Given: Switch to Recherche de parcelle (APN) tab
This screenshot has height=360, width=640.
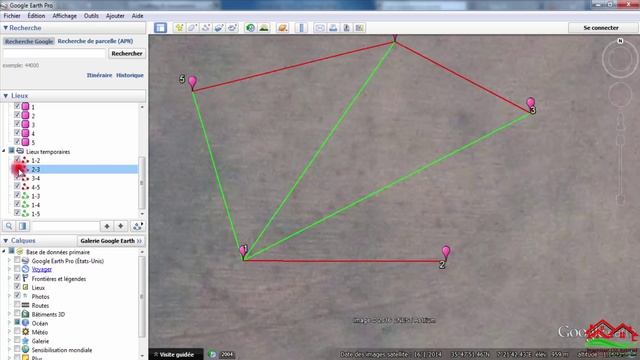Looking at the screenshot, I should coord(95,41).
